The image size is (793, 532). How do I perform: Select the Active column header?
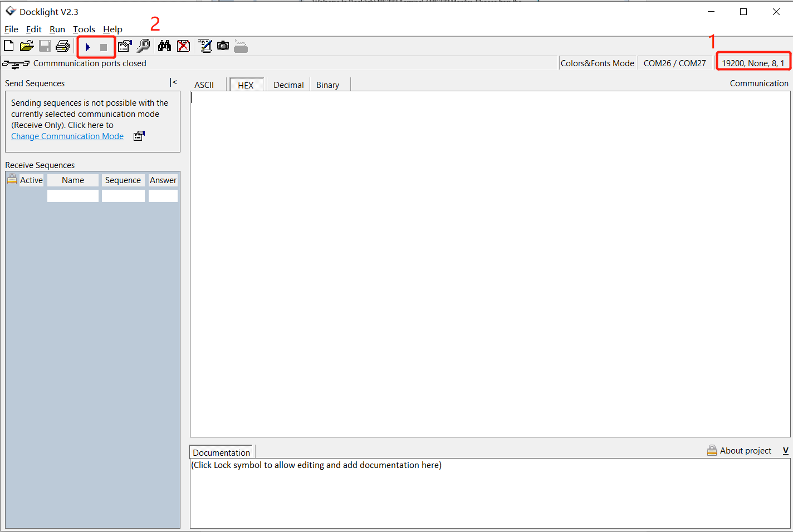[x=31, y=180]
